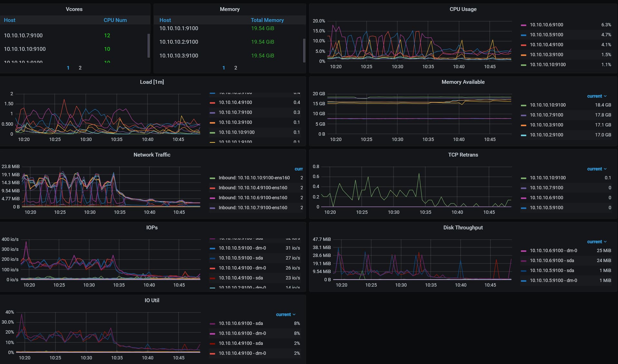
Task: Toggle the 10.10.10.4:9100 series in CPU Usage legend
Action: [546, 45]
